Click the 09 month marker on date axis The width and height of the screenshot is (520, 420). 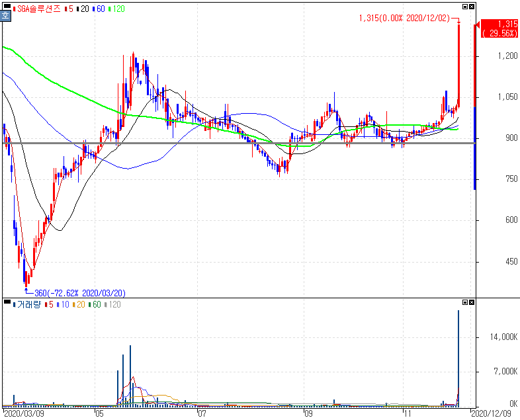308,413
